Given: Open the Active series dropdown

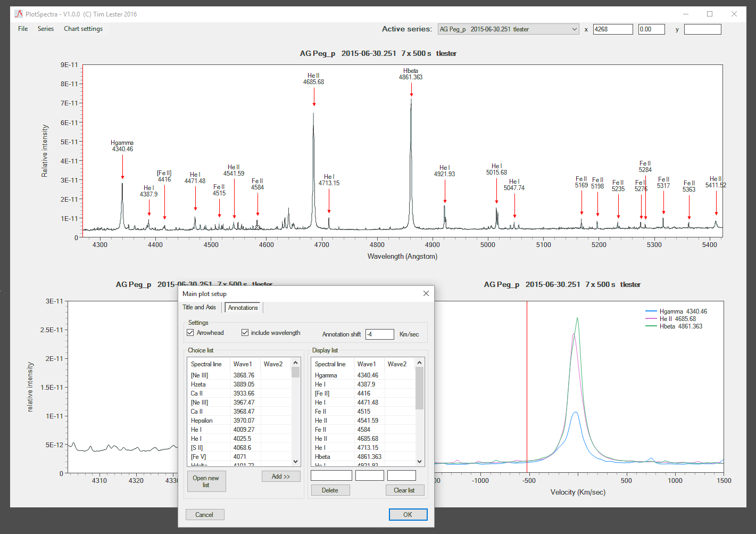Looking at the screenshot, I should coord(574,29).
